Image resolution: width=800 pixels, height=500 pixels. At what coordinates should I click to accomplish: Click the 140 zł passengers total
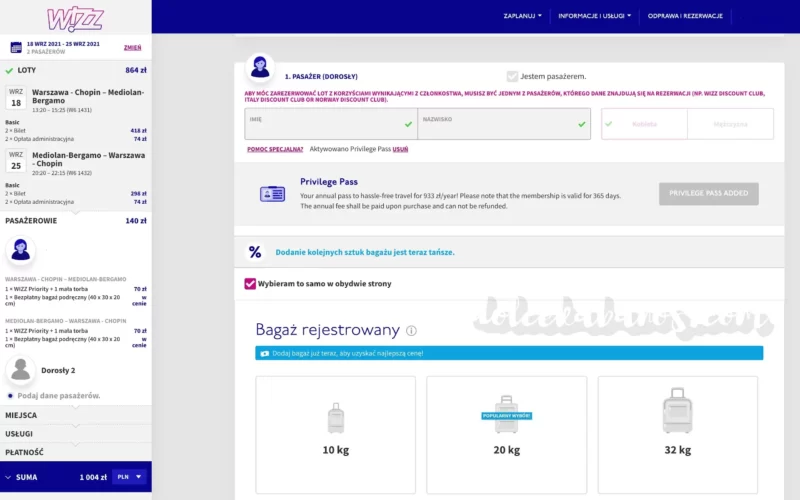click(136, 221)
